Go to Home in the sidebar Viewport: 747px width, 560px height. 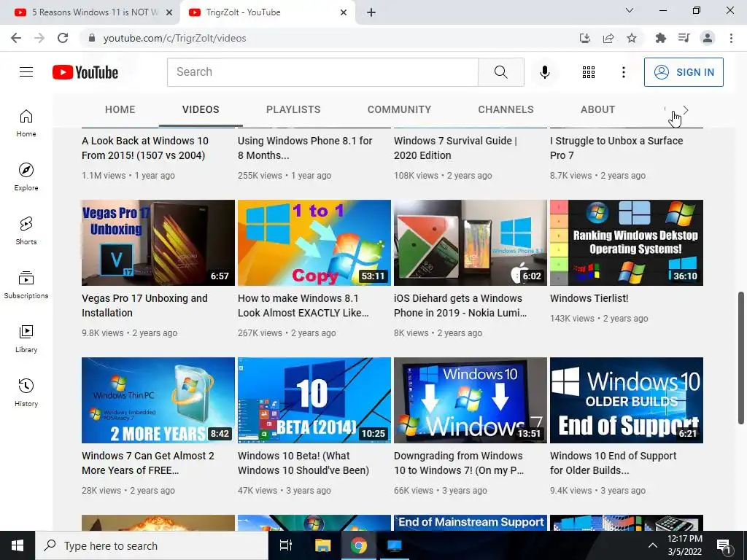[x=26, y=123]
